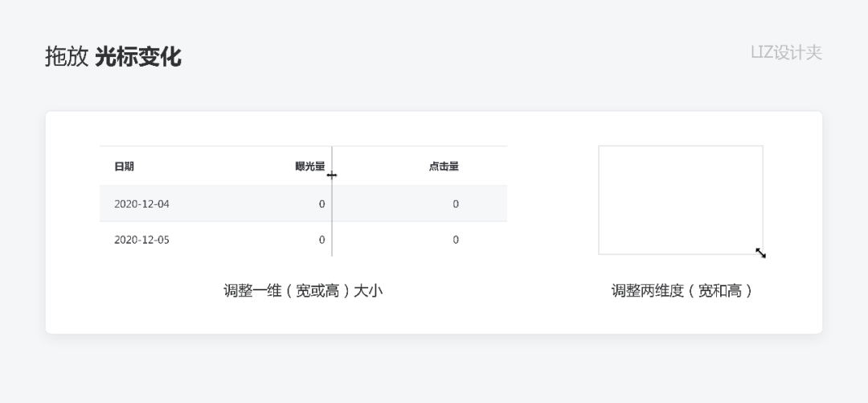Click the 拖放 heading word
This screenshot has height=403, width=868.
pos(67,57)
